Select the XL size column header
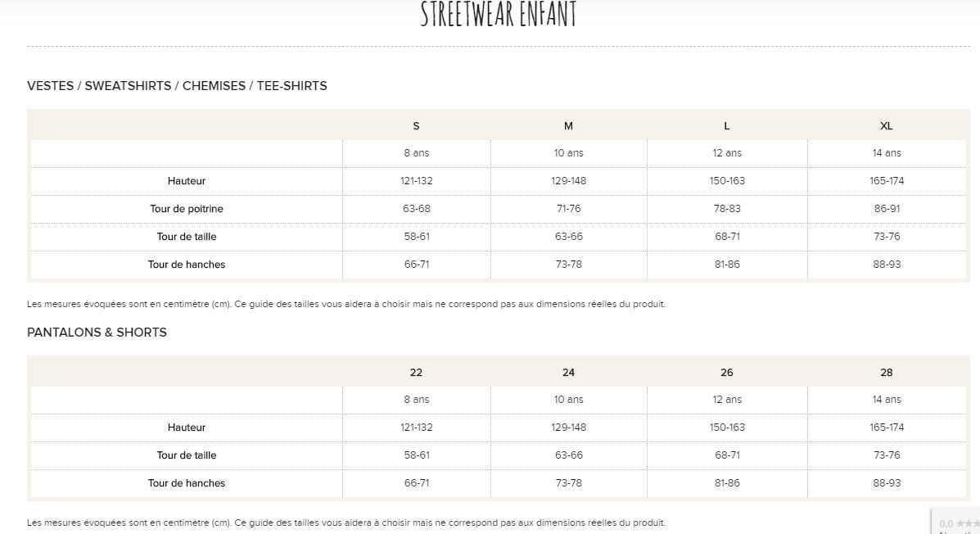The image size is (980, 534). [x=886, y=125]
